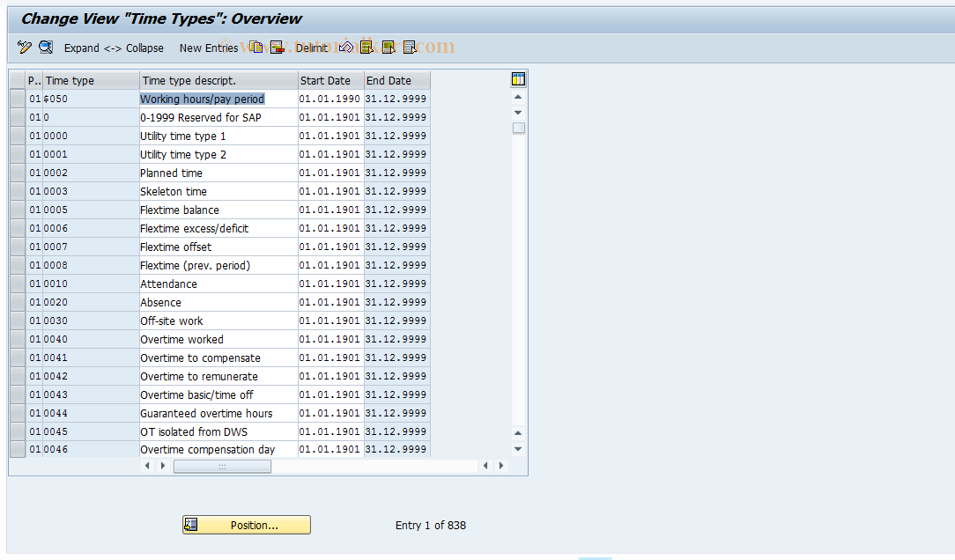
Task: Click the vertical scrollbar thumb
Action: pos(518,128)
